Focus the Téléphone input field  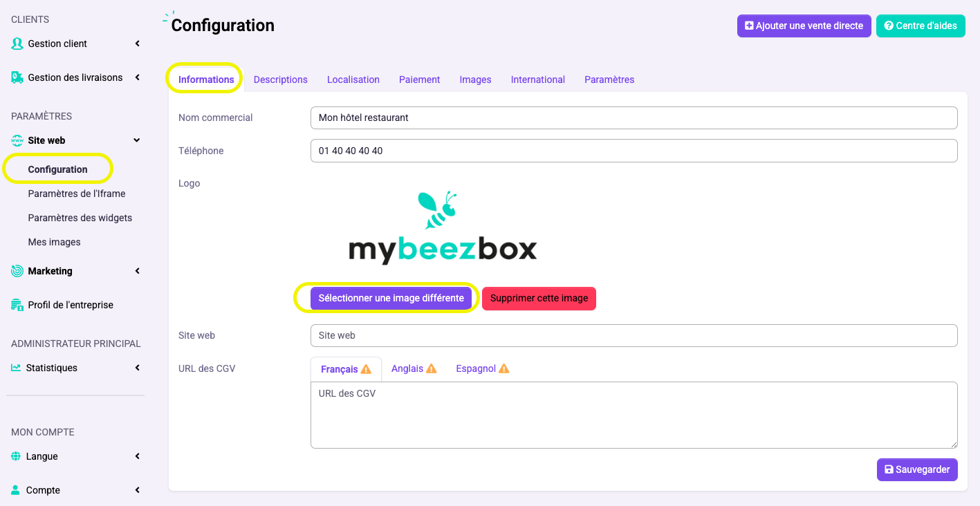(634, 151)
